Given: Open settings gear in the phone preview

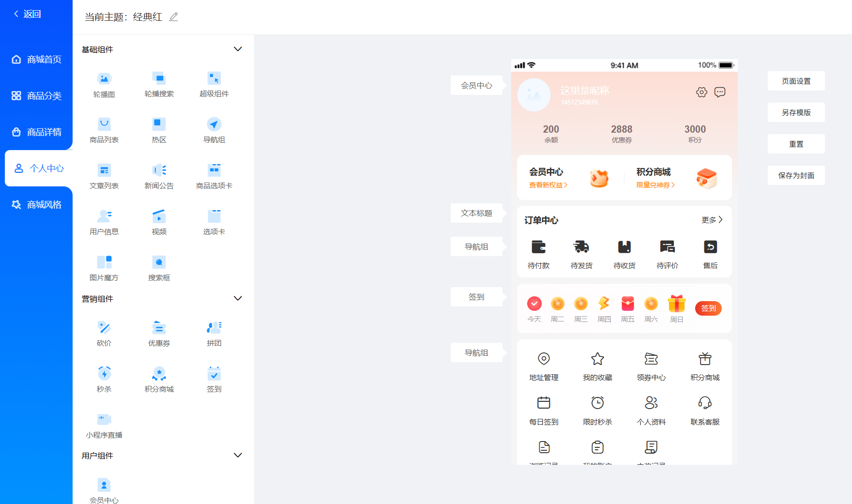Looking at the screenshot, I should pos(701,92).
